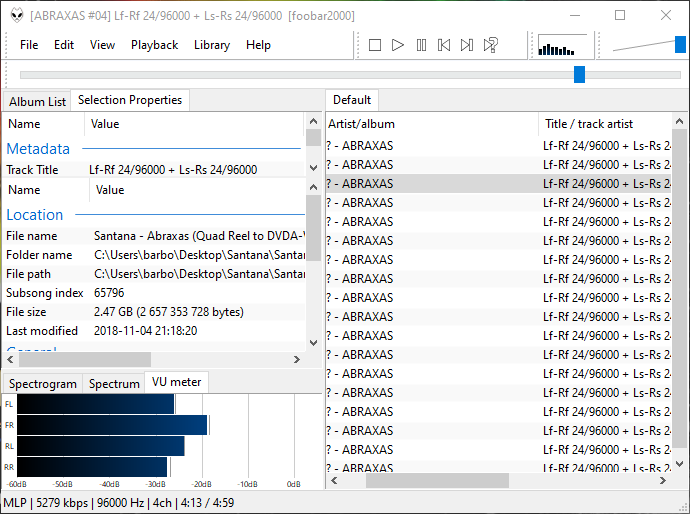Viewport: 690px width, 514px height.
Task: Click the File path property row
Action: click(154, 274)
